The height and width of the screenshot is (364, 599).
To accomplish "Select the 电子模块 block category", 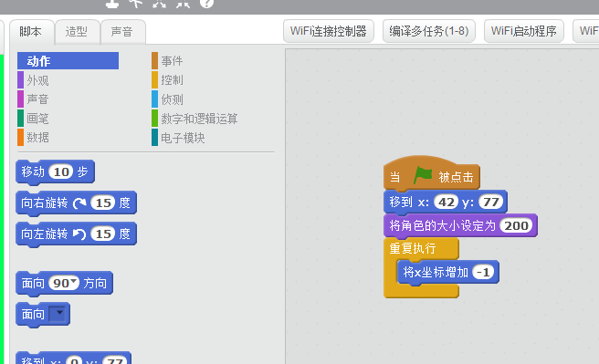I will 178,138.
